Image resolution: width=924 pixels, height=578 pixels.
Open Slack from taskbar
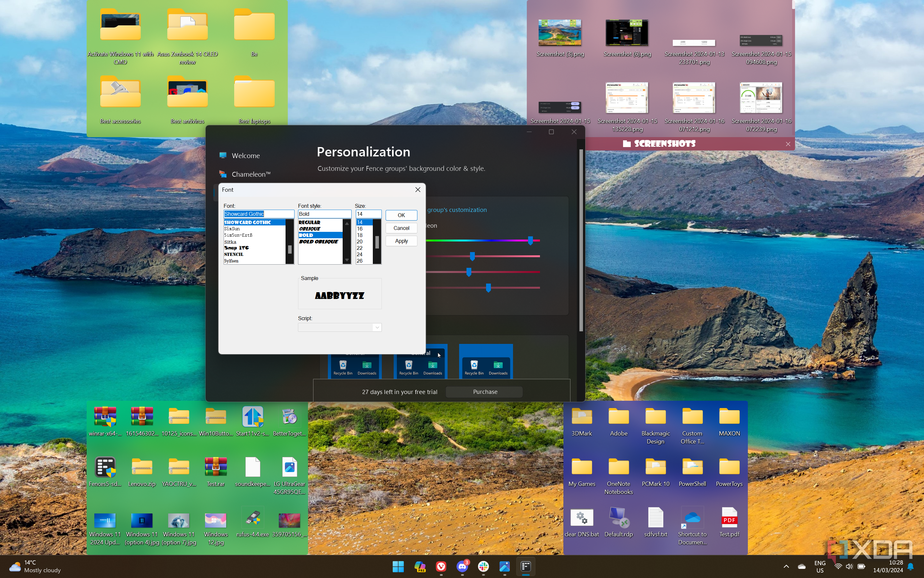483,566
